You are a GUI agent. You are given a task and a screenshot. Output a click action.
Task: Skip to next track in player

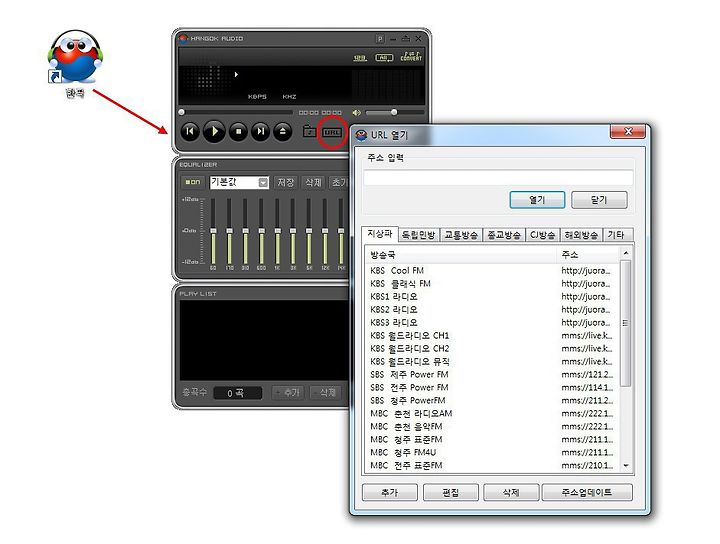[x=260, y=132]
